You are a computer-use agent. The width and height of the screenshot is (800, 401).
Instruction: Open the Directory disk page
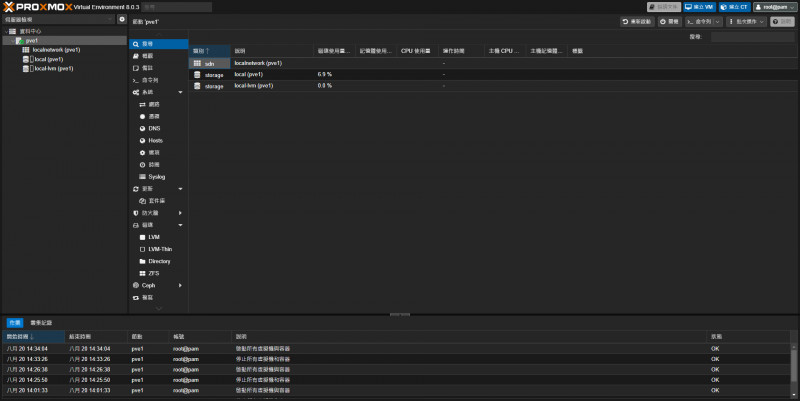coord(160,260)
